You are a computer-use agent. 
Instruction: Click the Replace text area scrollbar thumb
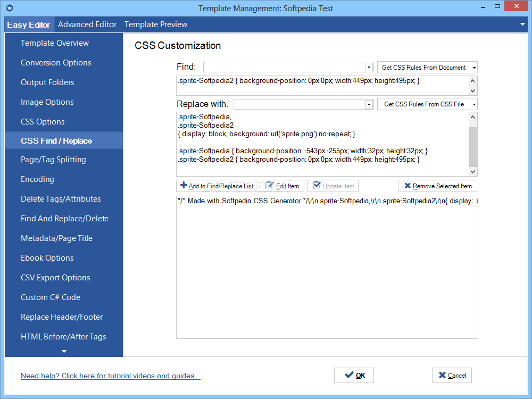[472, 147]
